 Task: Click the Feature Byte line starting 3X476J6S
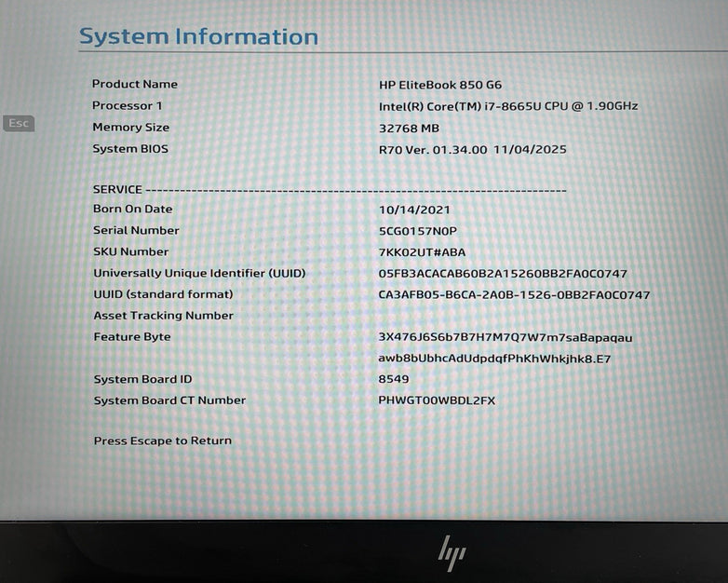pyautogui.click(x=506, y=338)
